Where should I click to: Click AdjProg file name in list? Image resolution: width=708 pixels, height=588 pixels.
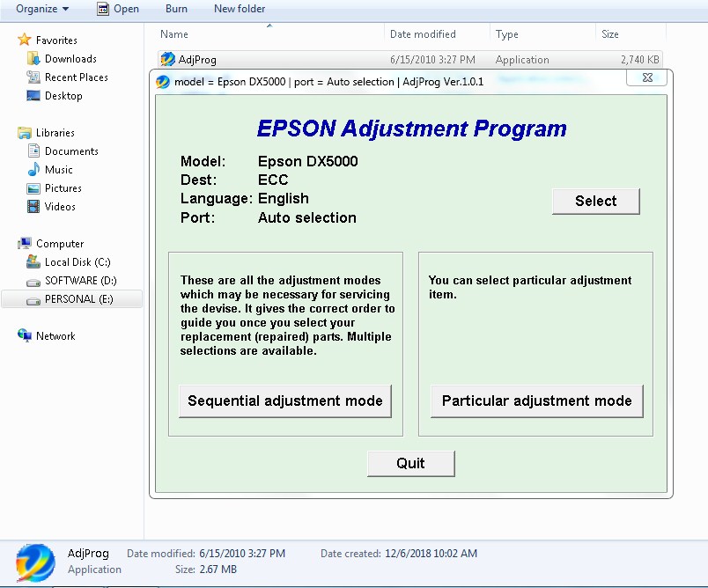(x=197, y=60)
